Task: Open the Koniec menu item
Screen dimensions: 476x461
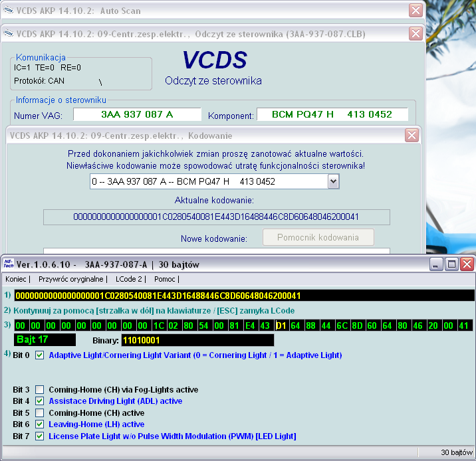Action: click(x=15, y=279)
